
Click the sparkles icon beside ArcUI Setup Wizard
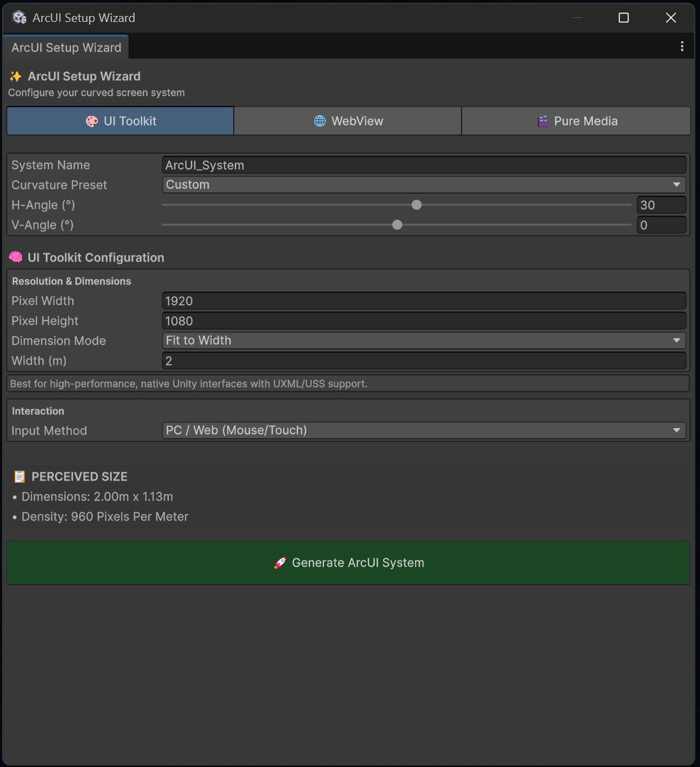click(x=16, y=77)
